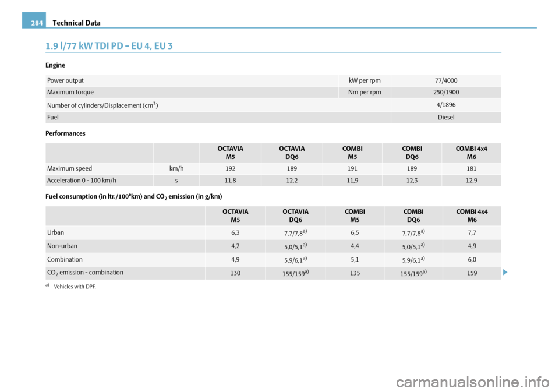Select the Maximum speed row label
The height and width of the screenshot is (392, 559).
[x=69, y=168]
